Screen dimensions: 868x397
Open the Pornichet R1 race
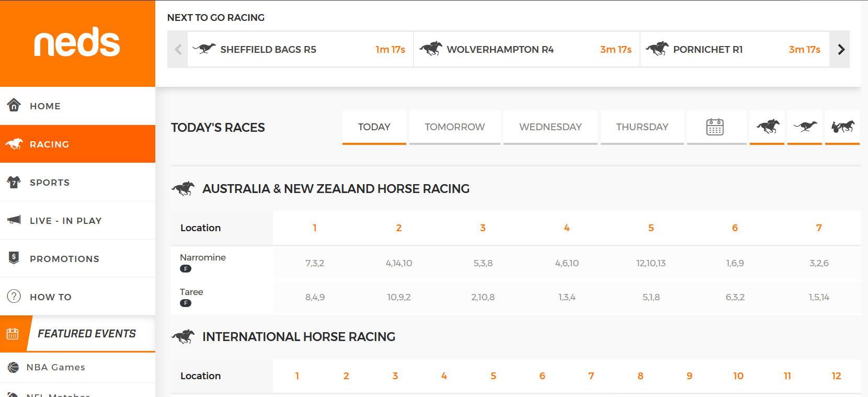735,49
